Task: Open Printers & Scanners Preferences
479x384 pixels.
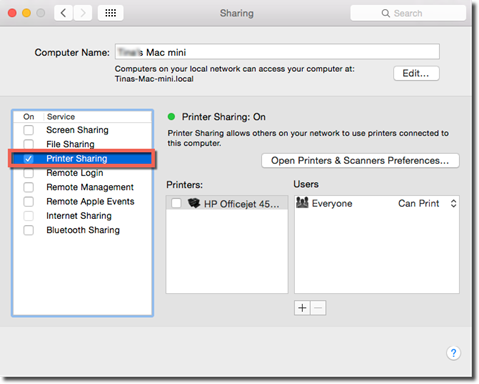Action: click(360, 161)
